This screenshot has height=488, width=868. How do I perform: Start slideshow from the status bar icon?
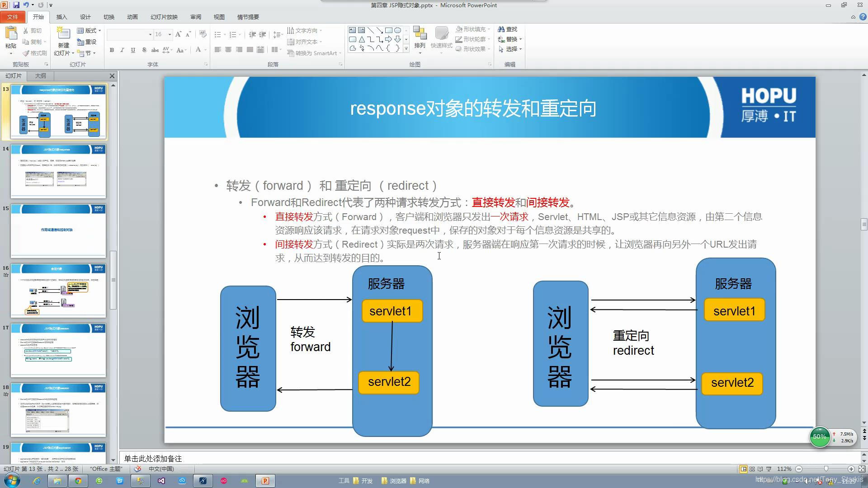click(x=769, y=469)
